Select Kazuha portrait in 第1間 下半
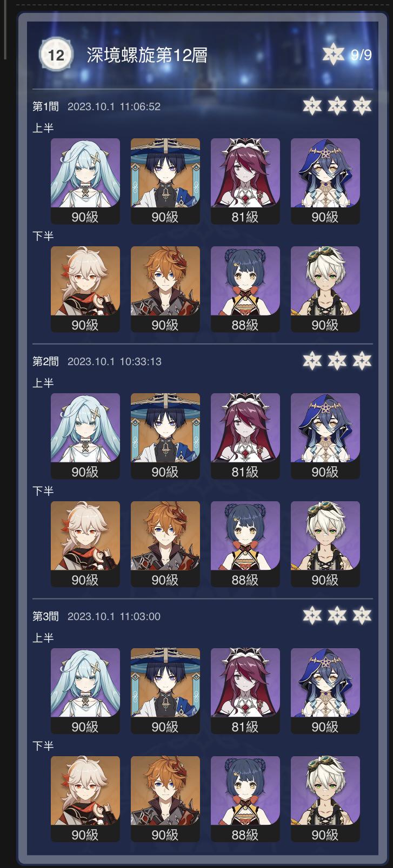The image size is (393, 868). tap(85, 289)
